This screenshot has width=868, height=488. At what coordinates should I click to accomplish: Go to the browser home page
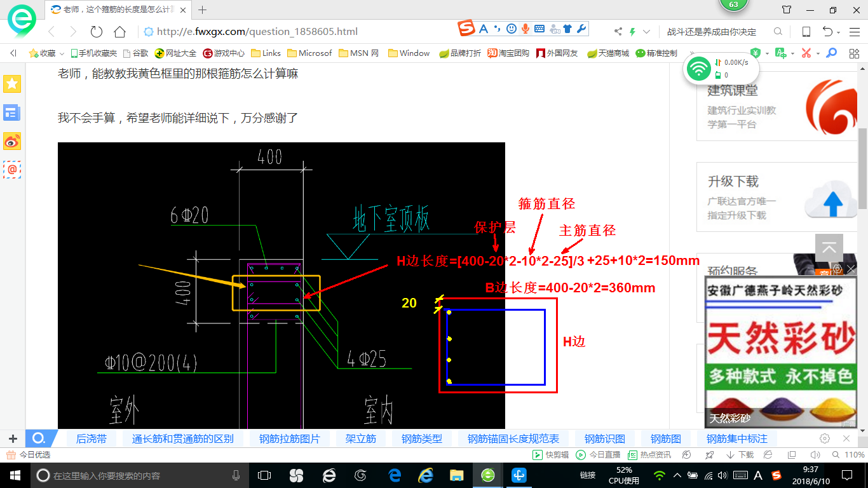119,32
